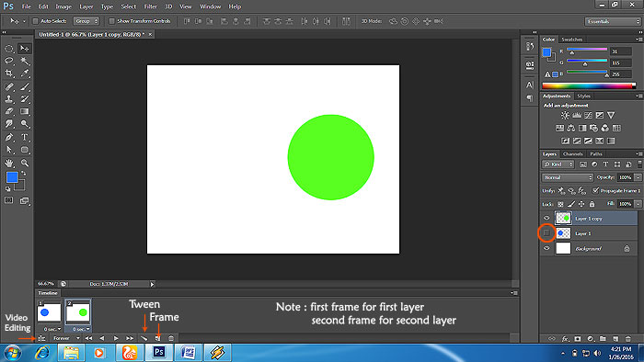Open the File menu
Viewport: 644px width, 362px height.
(27, 6)
